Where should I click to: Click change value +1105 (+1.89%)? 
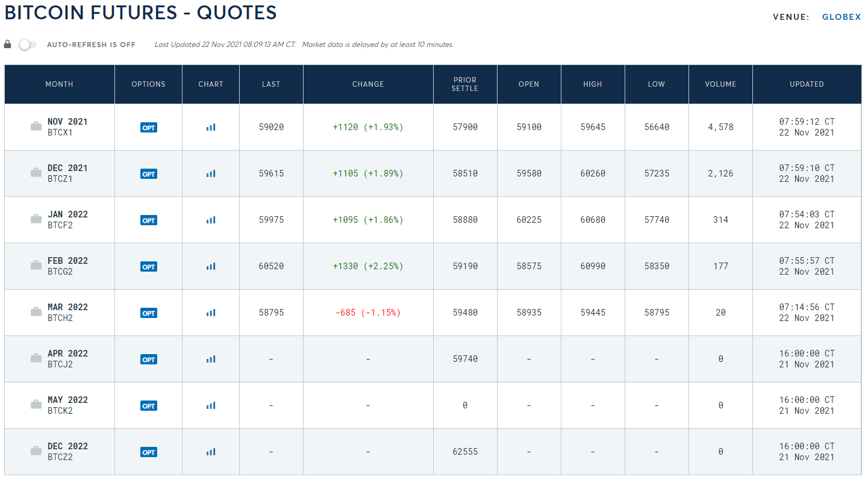tap(368, 173)
